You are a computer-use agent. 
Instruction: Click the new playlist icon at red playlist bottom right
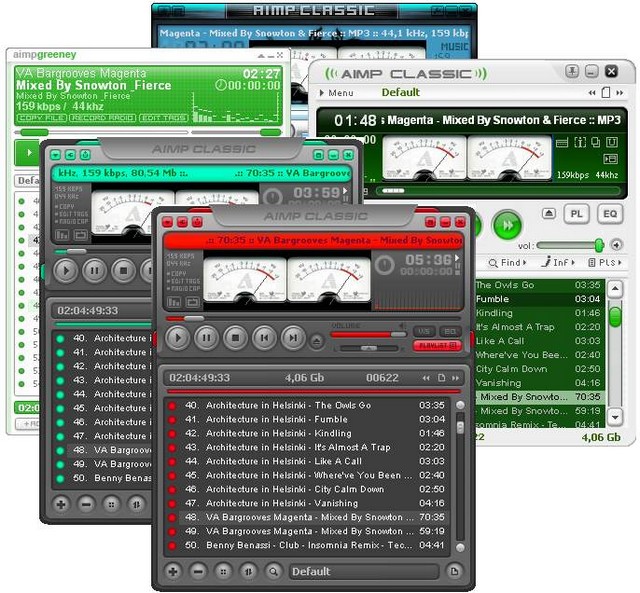454,572
